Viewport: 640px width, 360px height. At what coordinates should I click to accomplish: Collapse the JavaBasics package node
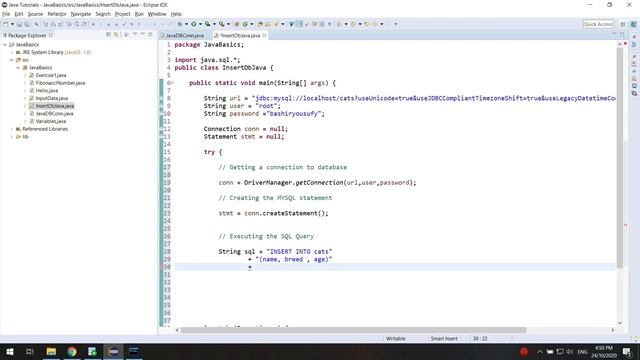tap(18, 68)
